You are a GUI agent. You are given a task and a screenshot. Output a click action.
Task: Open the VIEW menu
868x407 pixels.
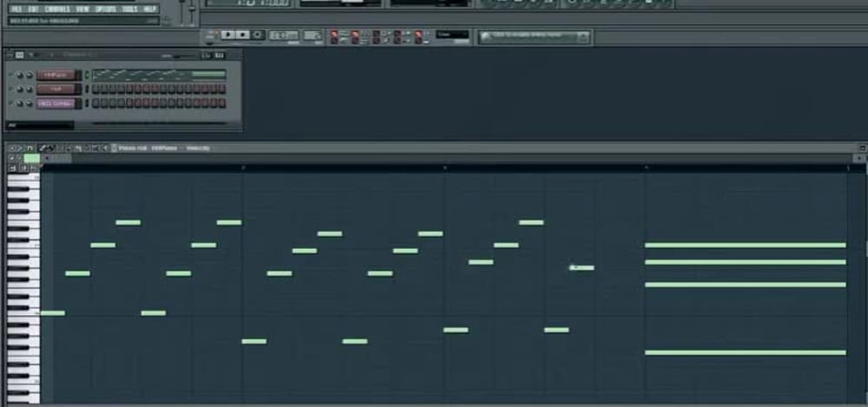pyautogui.click(x=82, y=9)
